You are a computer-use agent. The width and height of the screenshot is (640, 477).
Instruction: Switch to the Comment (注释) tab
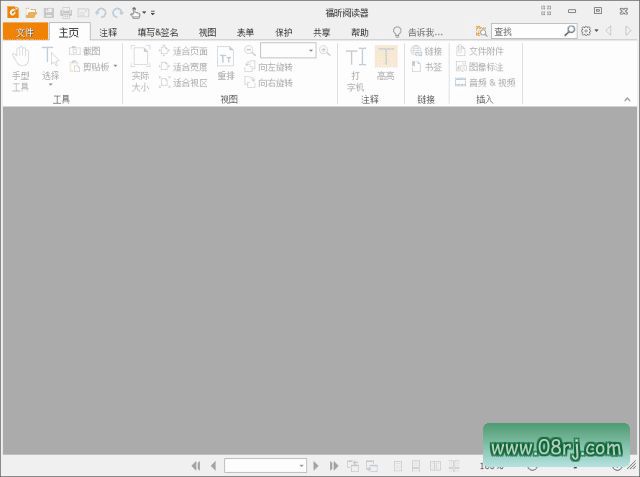coord(108,32)
